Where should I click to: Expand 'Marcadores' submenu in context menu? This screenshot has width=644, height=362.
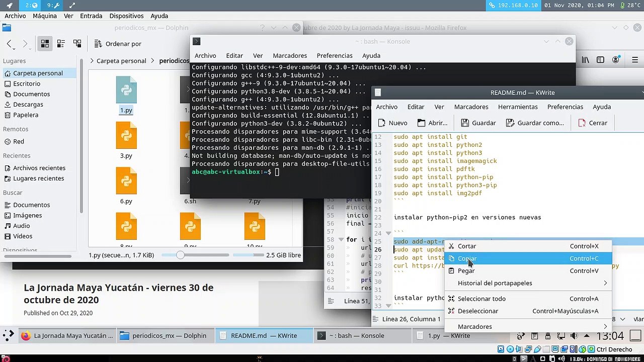tap(528, 326)
